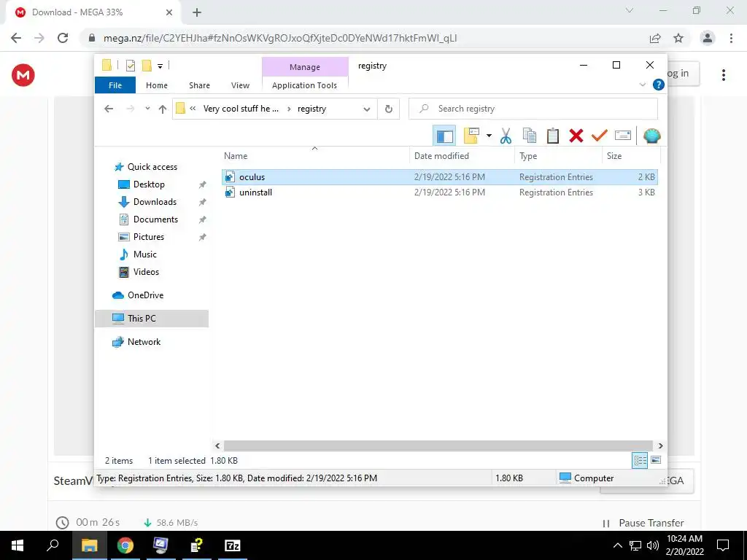Open Chrome profile avatar icon
This screenshot has width=747, height=560.
pyautogui.click(x=708, y=38)
